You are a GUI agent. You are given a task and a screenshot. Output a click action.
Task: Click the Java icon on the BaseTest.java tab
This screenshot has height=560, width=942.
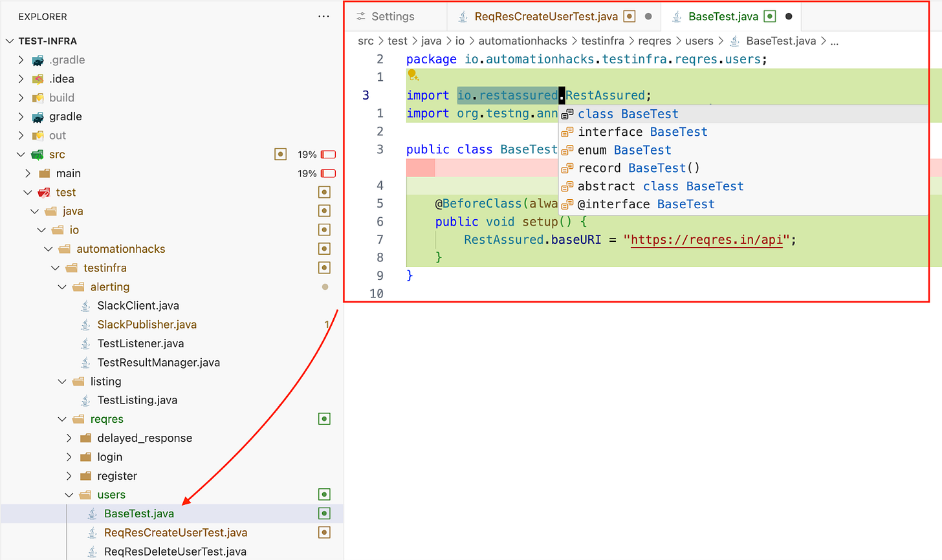676,16
